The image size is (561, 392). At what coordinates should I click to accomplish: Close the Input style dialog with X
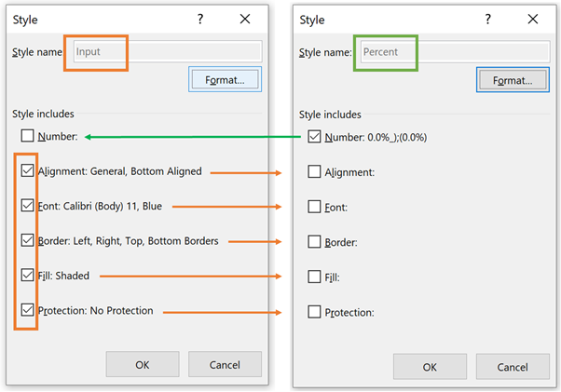tap(245, 19)
